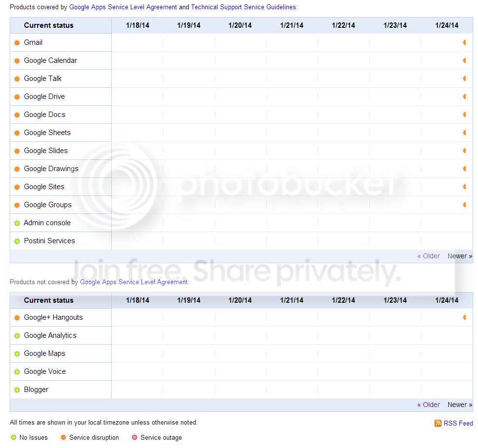Select the Admin console product name
This screenshot has width=478, height=448.
47,223
